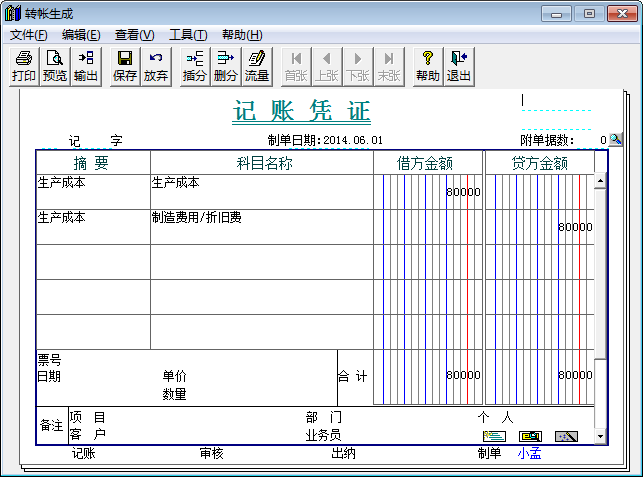Click the 业务员 label

coord(323,435)
